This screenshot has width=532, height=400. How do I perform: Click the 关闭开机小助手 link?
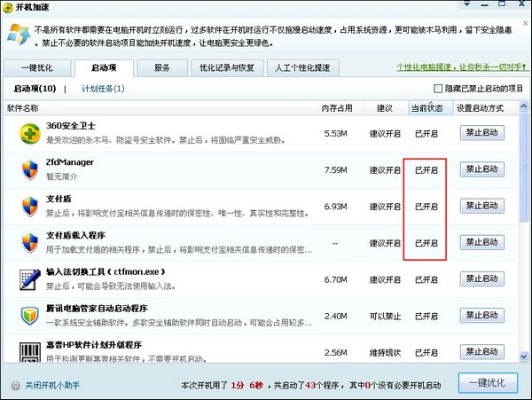point(52,385)
